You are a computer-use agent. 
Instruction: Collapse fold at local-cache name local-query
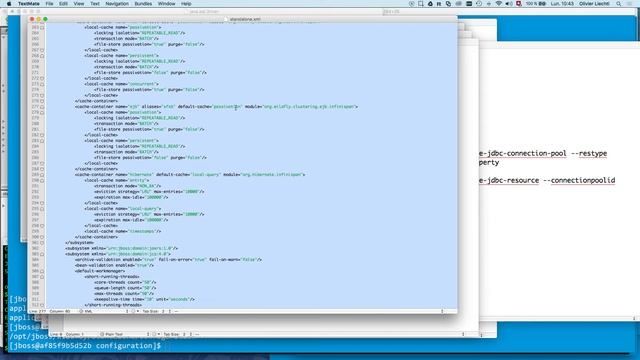[x=42, y=209]
